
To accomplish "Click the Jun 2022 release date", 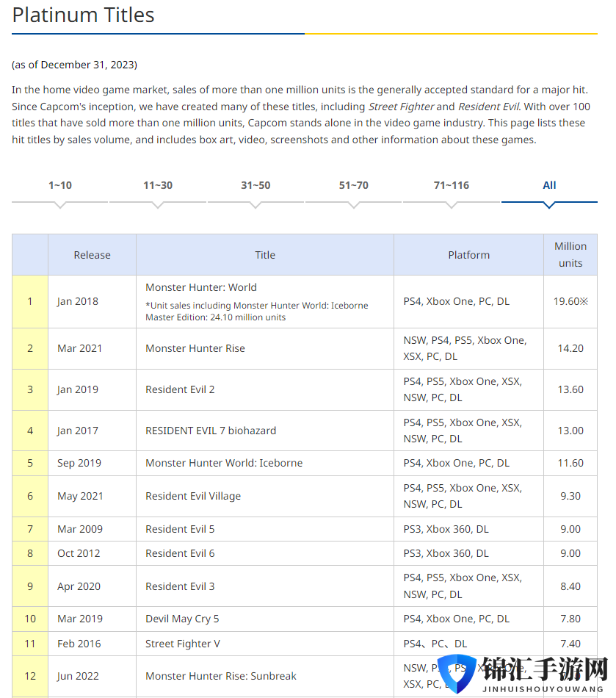I will (x=78, y=676).
